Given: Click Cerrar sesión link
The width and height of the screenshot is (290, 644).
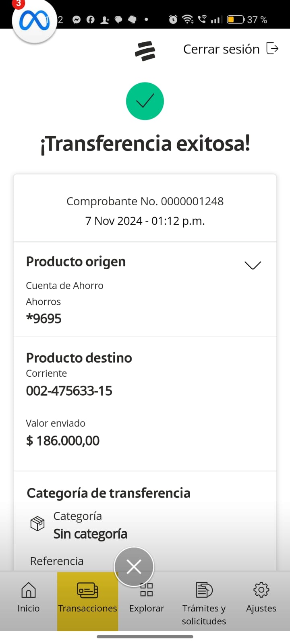Looking at the screenshot, I should coord(221,49).
